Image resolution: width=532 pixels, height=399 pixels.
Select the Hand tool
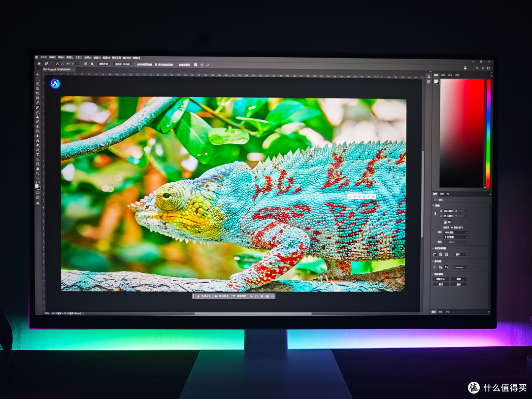tap(37, 168)
